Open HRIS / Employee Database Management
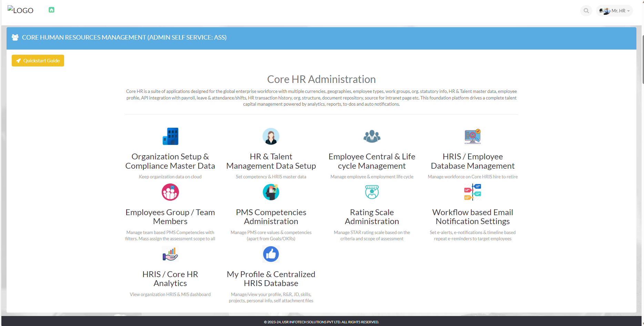Screen dimensions: 644x326 [x=473, y=161]
